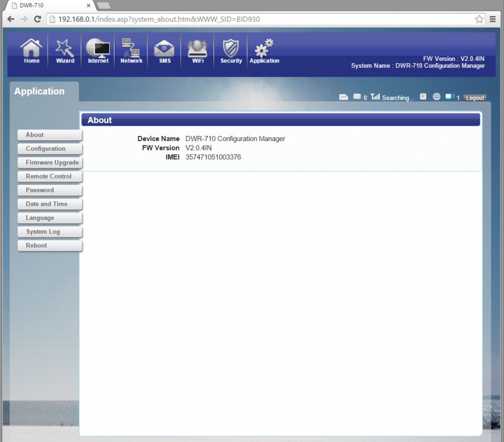Click the unread messages envelope status icon
Image resolution: width=504 pixels, height=442 pixels.
point(357,96)
